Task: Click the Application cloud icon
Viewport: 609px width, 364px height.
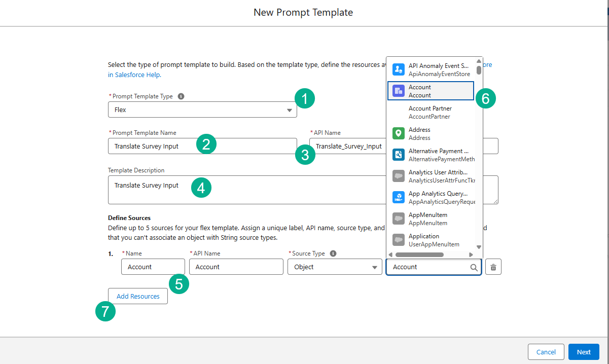Action: tap(399, 240)
